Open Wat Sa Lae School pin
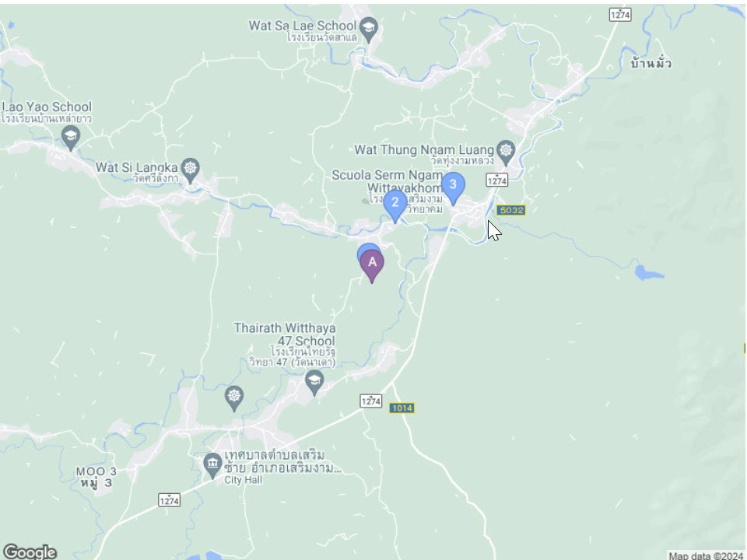Viewport: 747px width, 560px height. [x=369, y=30]
